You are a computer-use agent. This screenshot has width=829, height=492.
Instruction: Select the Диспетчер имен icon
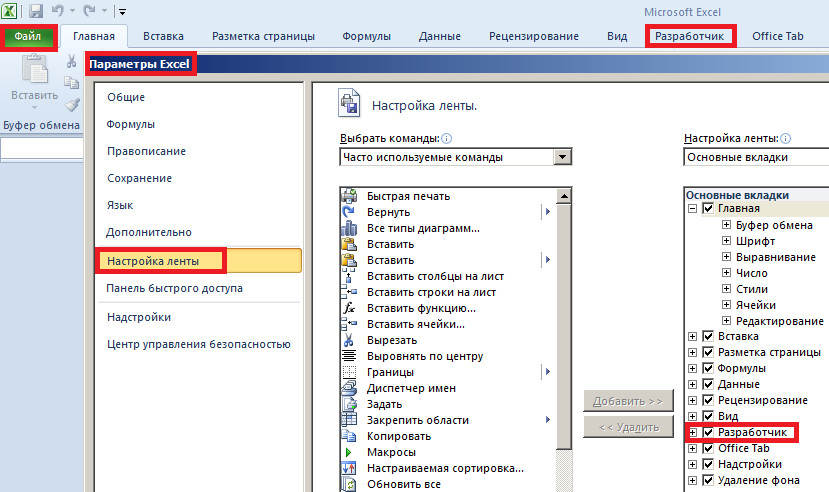pyautogui.click(x=349, y=388)
